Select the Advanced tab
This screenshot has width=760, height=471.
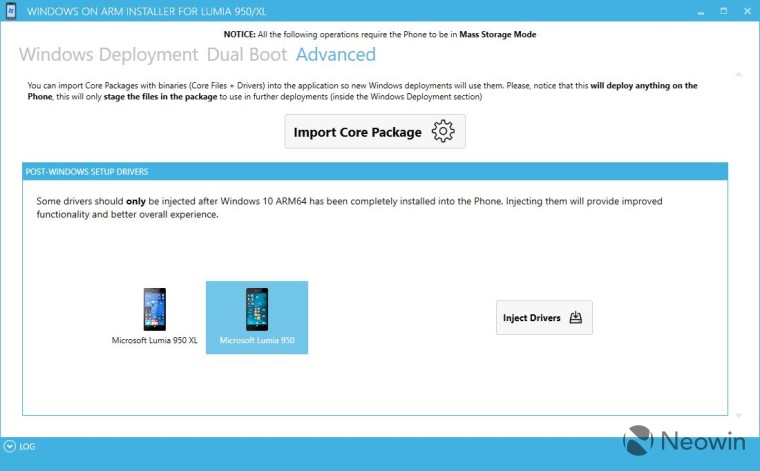[336, 55]
